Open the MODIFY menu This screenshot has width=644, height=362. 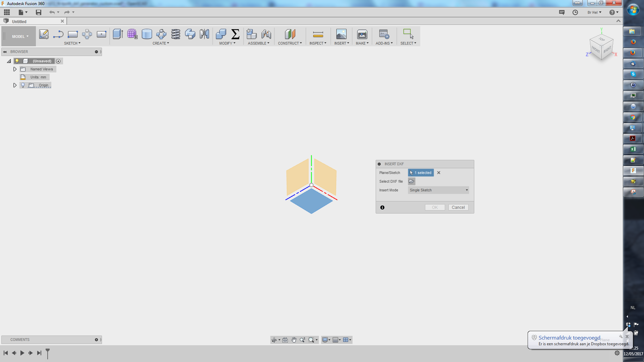click(x=227, y=43)
